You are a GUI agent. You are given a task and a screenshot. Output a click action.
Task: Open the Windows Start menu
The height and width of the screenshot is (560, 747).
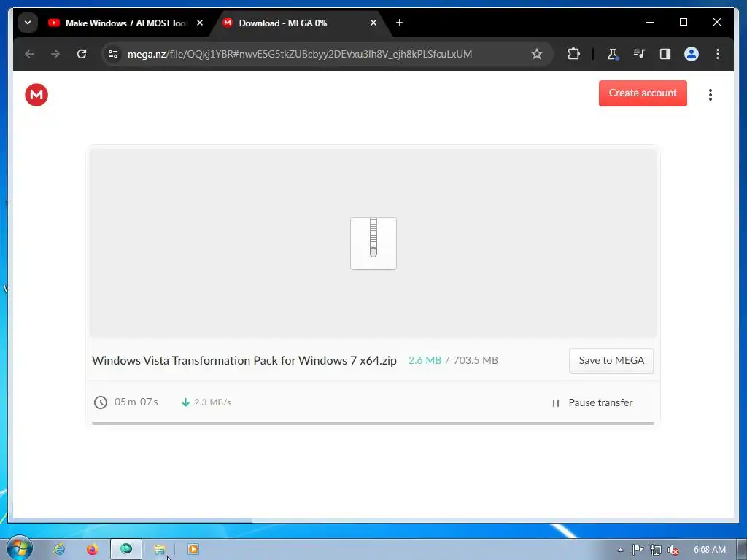20,548
